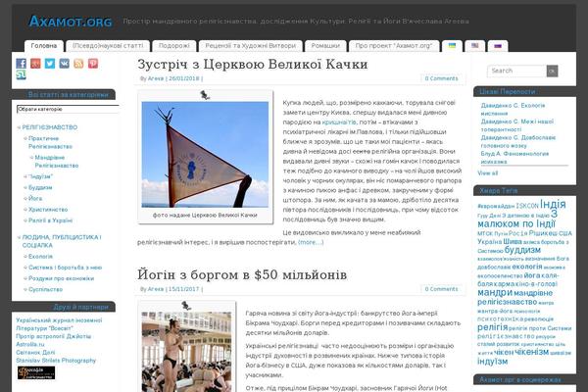This screenshot has height=392, width=588.
Task: Select the чекенізм tag in tag cloud
Action: 532,352
